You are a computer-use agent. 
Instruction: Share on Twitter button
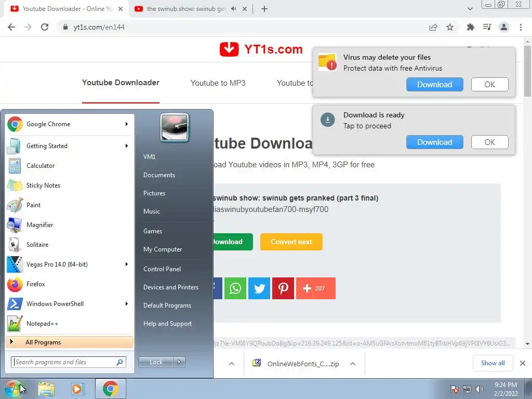pyautogui.click(x=259, y=288)
